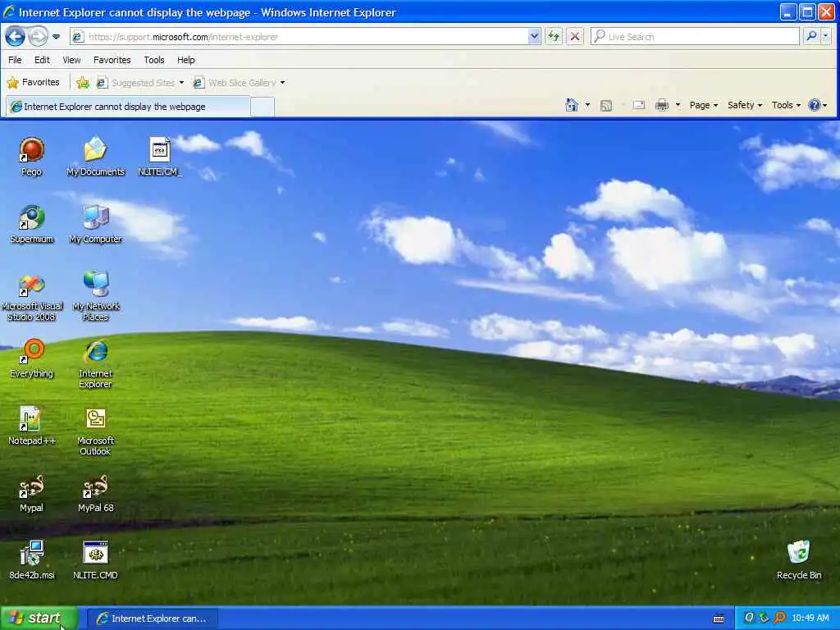This screenshot has height=630, width=840.
Task: Click the Help question mark icon
Action: [x=814, y=105]
